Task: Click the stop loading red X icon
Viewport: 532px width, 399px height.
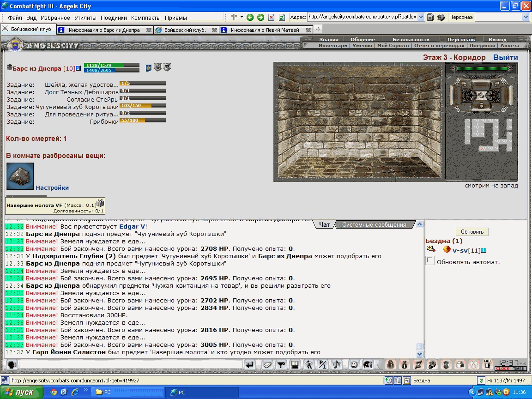Action: (271, 17)
